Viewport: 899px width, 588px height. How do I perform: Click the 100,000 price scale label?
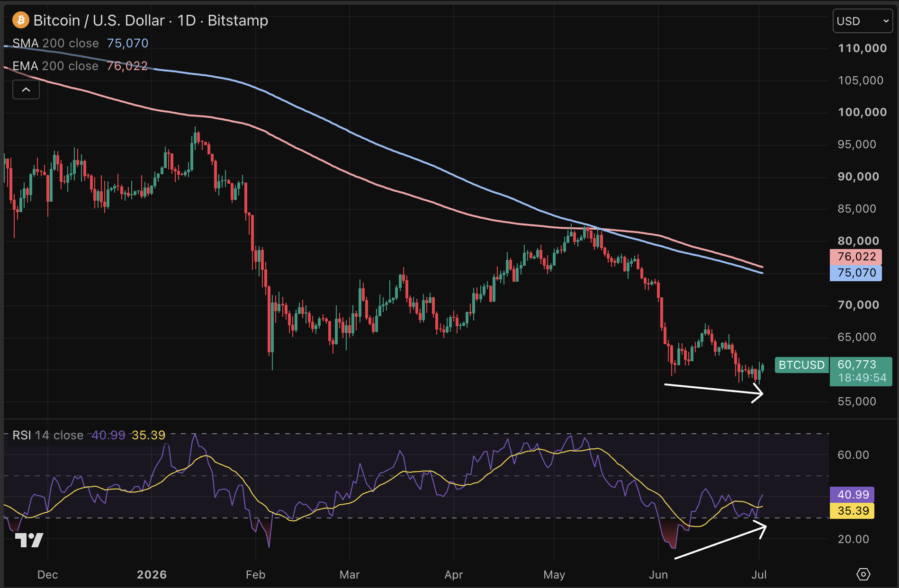coord(862,112)
